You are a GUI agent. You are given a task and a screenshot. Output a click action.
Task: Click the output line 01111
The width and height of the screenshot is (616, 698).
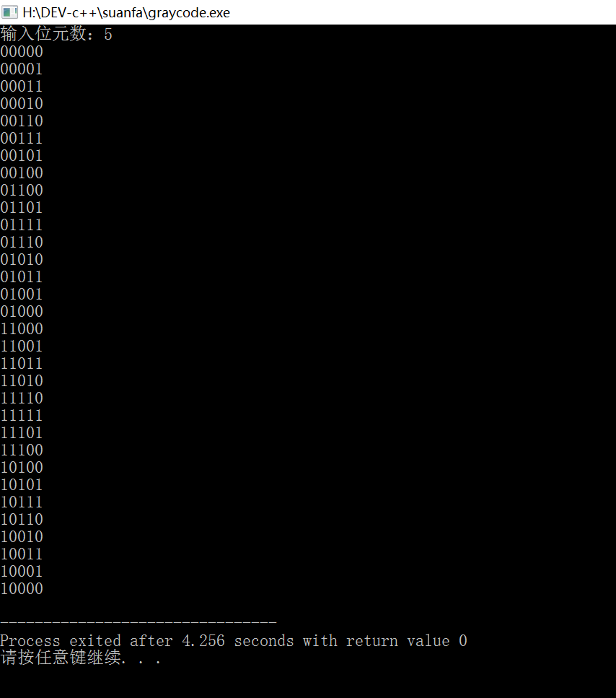(x=22, y=224)
